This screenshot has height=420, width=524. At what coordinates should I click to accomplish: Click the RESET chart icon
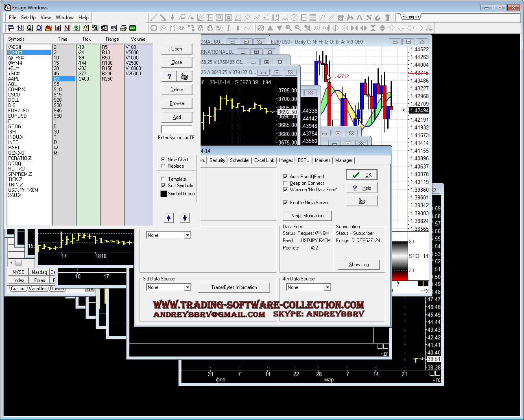coord(429,28)
